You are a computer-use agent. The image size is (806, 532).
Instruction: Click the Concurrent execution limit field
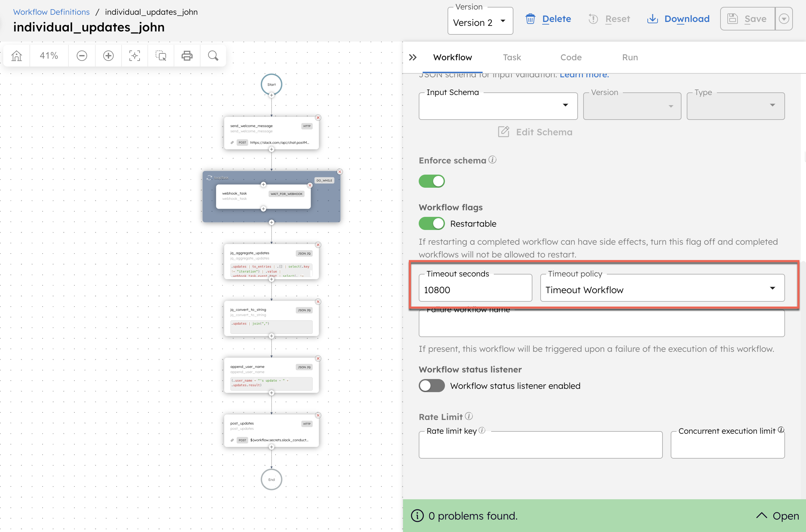point(728,445)
